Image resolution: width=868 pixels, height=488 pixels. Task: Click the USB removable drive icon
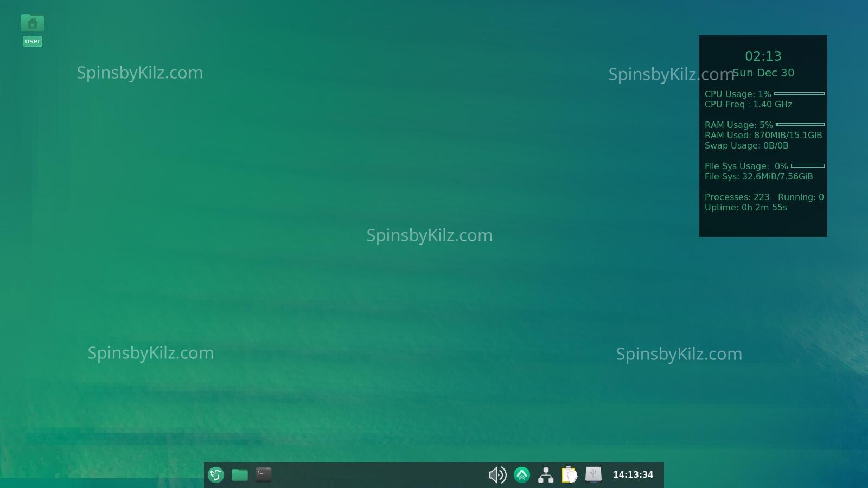click(593, 475)
